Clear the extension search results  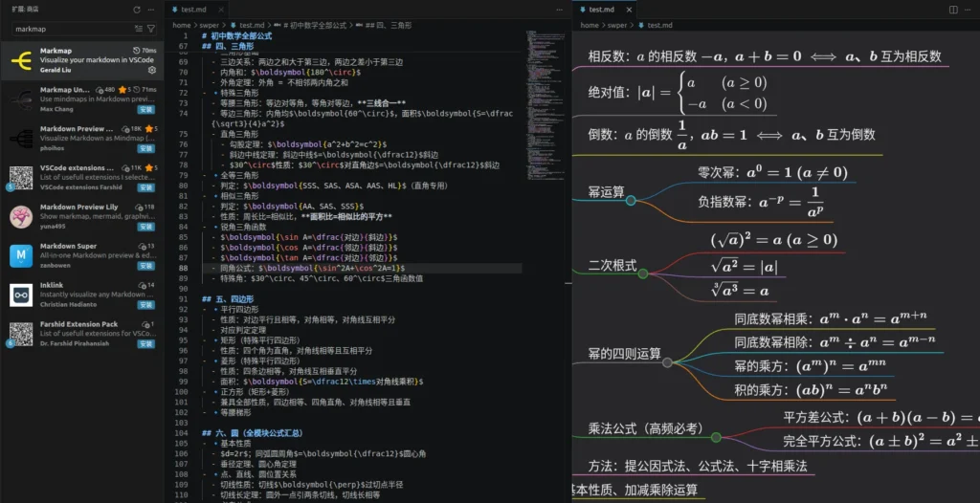tap(139, 29)
